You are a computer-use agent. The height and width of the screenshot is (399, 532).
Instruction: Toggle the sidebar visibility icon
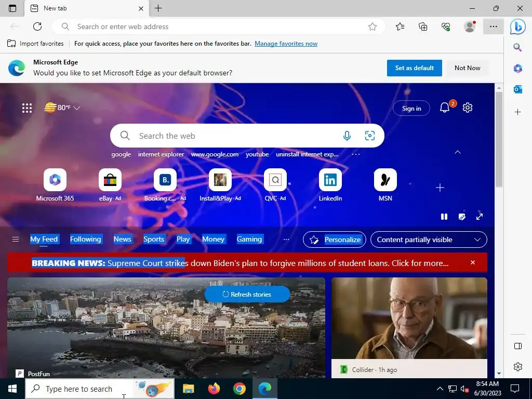point(517,345)
